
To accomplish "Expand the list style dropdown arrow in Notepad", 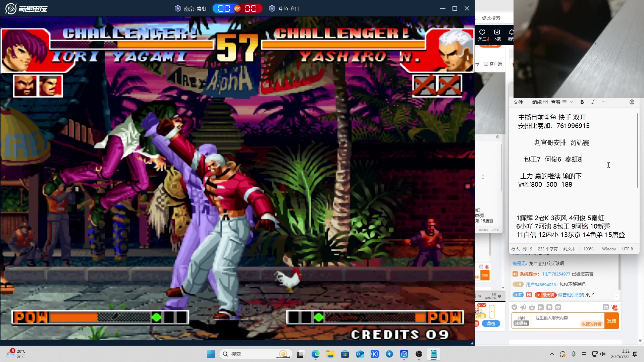I will [x=571, y=102].
